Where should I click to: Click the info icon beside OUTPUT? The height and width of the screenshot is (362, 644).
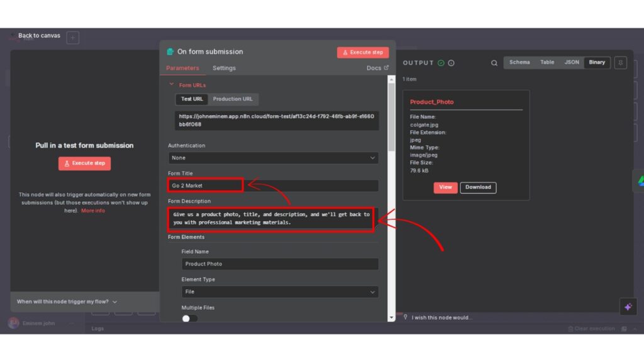pos(451,63)
